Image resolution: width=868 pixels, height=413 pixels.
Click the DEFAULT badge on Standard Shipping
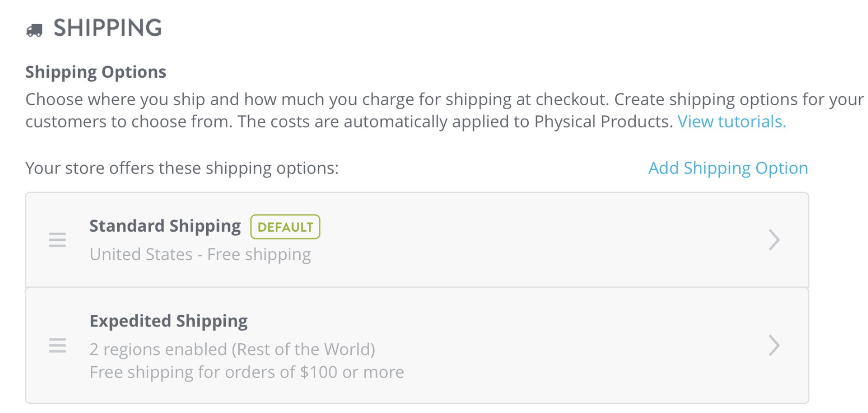[x=286, y=227]
